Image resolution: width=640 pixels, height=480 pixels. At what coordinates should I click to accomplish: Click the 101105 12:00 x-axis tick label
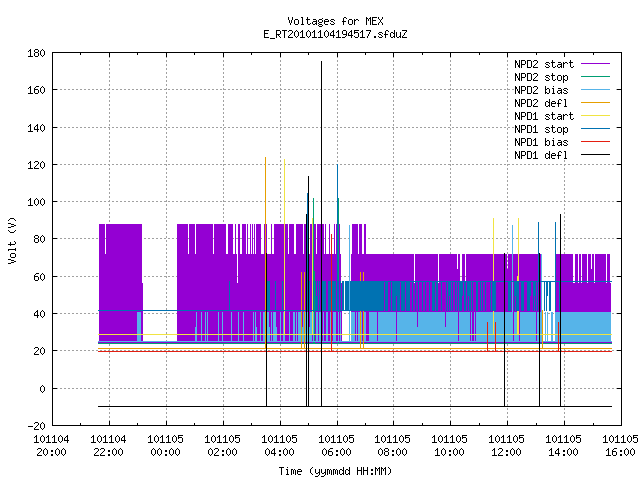click(507, 446)
